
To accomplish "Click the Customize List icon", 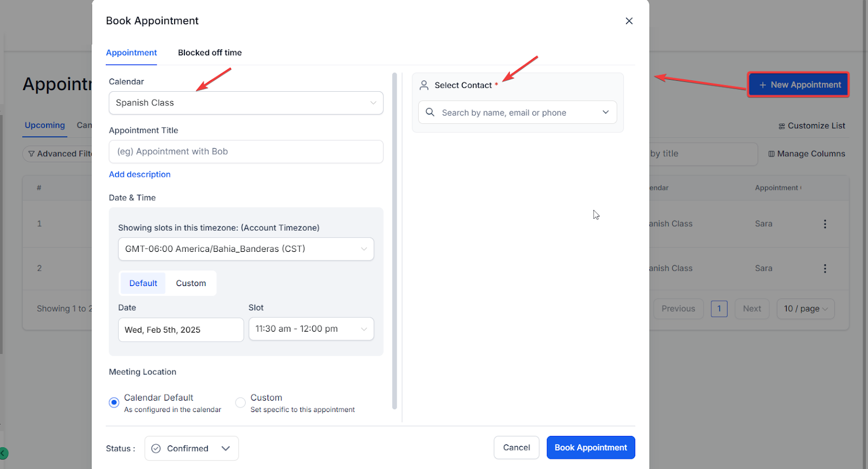I will click(x=781, y=126).
